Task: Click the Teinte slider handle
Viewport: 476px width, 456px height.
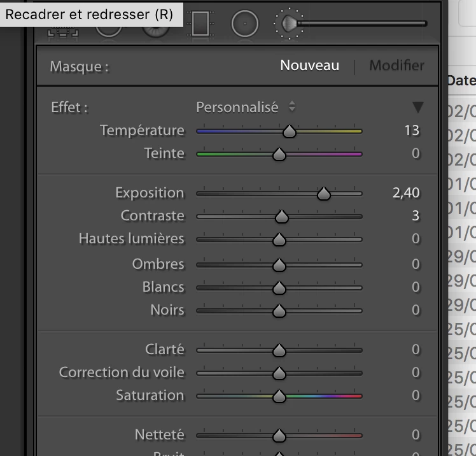Action: pyautogui.click(x=279, y=154)
